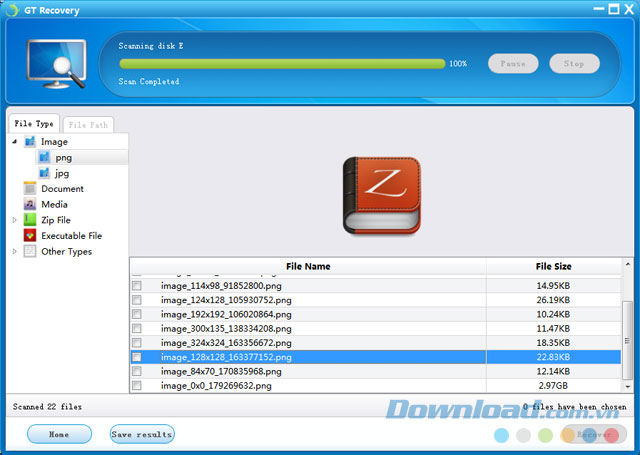The height and width of the screenshot is (455, 640).
Task: Select the png file type icon
Action: pos(44,157)
